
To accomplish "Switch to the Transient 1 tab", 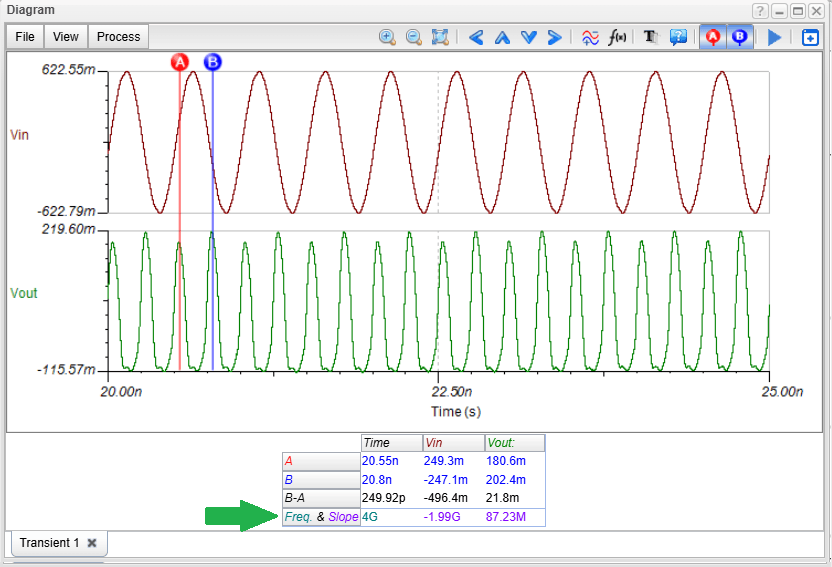I will point(49,543).
